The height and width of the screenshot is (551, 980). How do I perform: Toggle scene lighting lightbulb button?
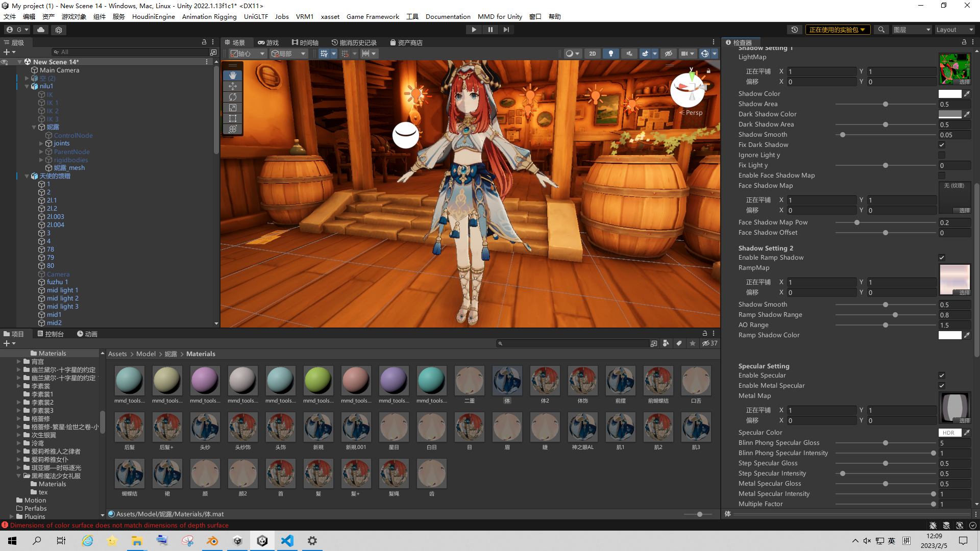[x=610, y=54]
